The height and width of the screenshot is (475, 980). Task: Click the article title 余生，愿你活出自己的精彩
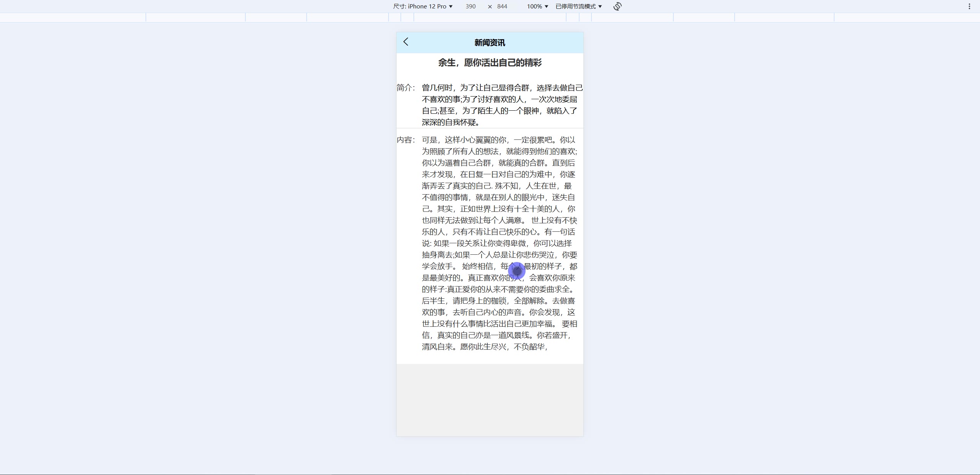(490, 62)
